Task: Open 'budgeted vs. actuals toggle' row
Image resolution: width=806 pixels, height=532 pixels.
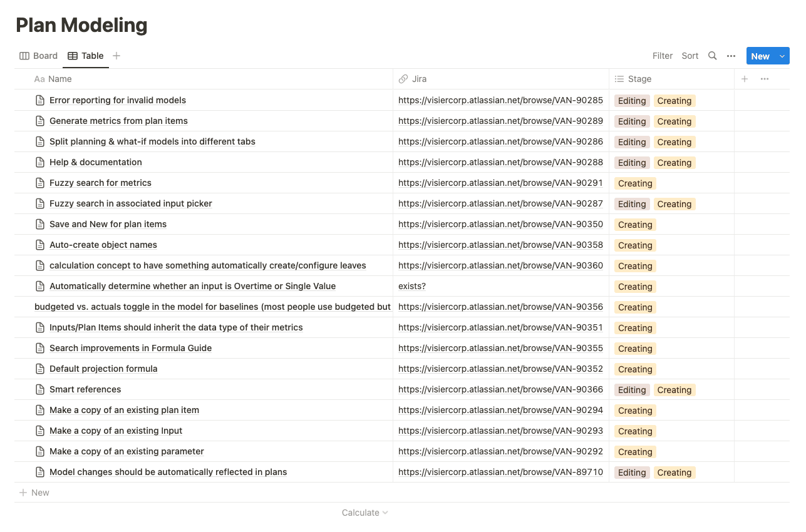Action: (212, 307)
